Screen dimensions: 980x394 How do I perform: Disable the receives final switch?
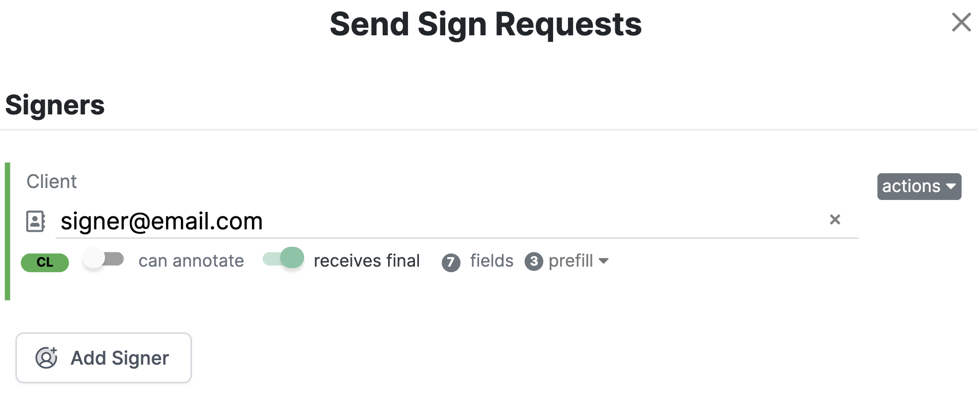click(283, 258)
